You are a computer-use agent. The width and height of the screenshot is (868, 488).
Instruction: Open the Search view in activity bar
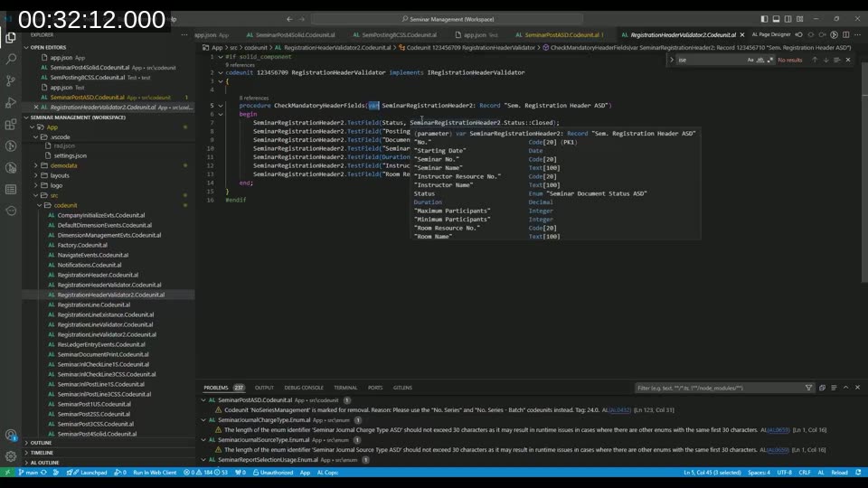tap(11, 59)
